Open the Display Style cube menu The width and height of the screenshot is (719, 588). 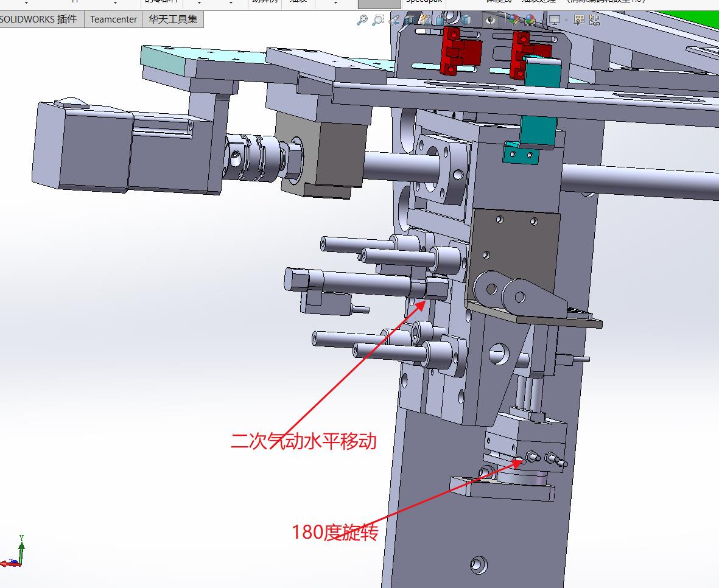point(466,21)
